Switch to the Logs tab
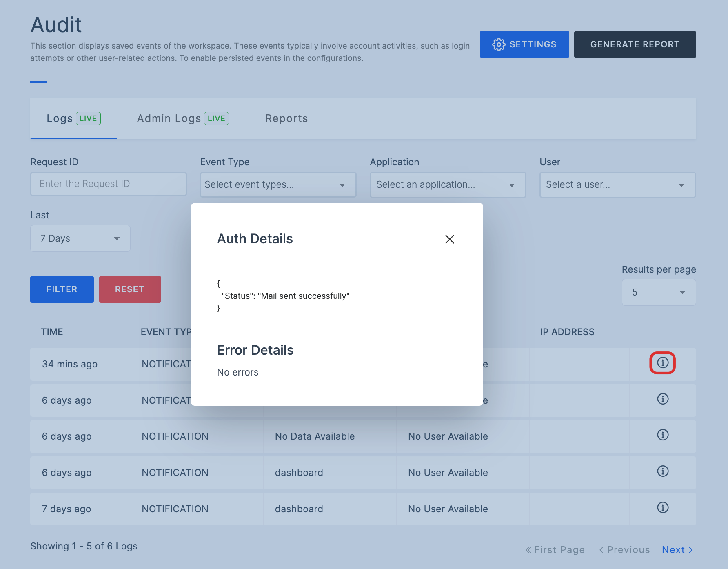The width and height of the screenshot is (728, 569). pos(73,118)
